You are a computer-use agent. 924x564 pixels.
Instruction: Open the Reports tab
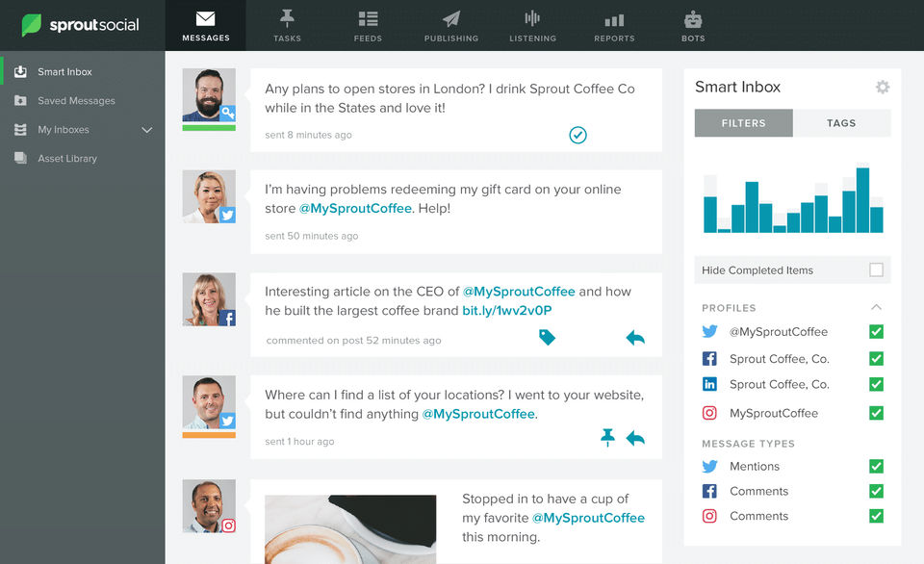click(x=614, y=26)
